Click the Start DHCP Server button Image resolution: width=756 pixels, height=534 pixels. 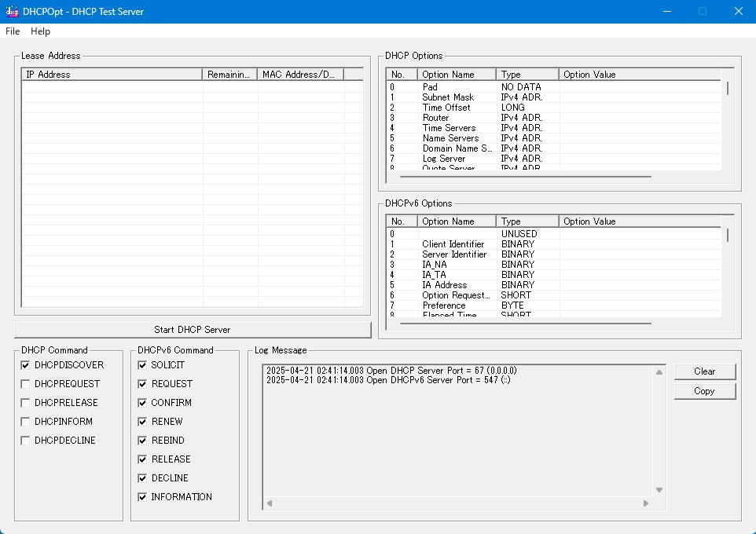coord(193,330)
